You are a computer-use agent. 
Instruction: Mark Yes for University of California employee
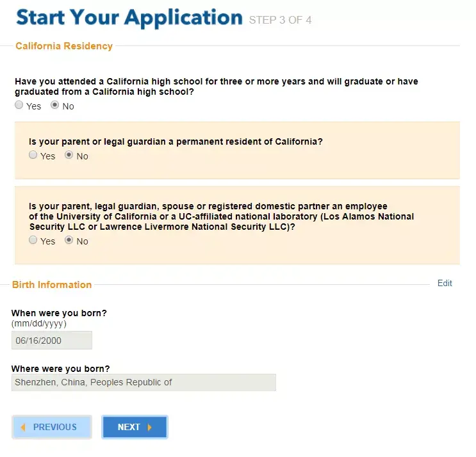coord(33,241)
